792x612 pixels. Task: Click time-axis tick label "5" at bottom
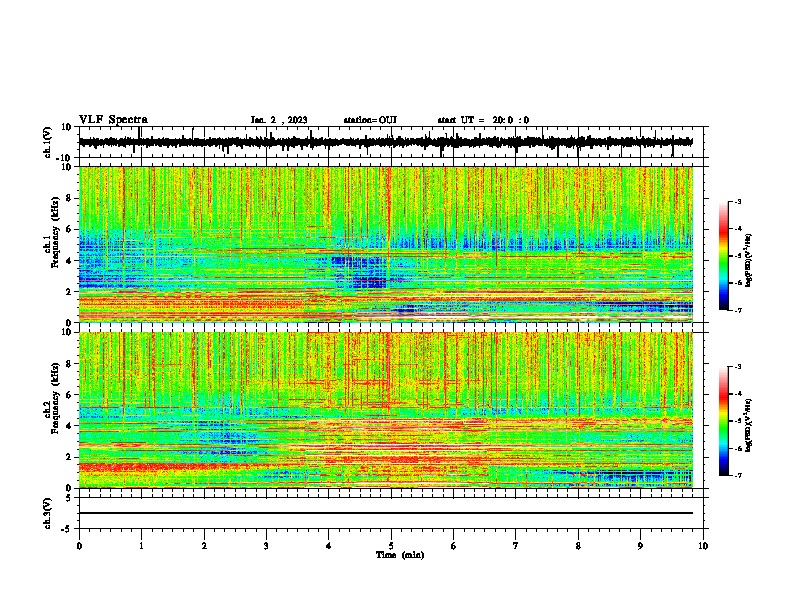tap(391, 546)
